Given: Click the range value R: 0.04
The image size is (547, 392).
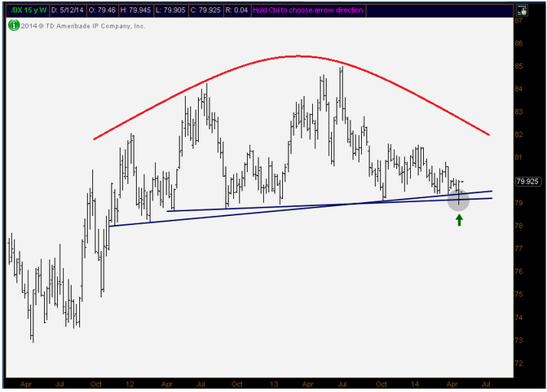Looking at the screenshot, I should 236,10.
